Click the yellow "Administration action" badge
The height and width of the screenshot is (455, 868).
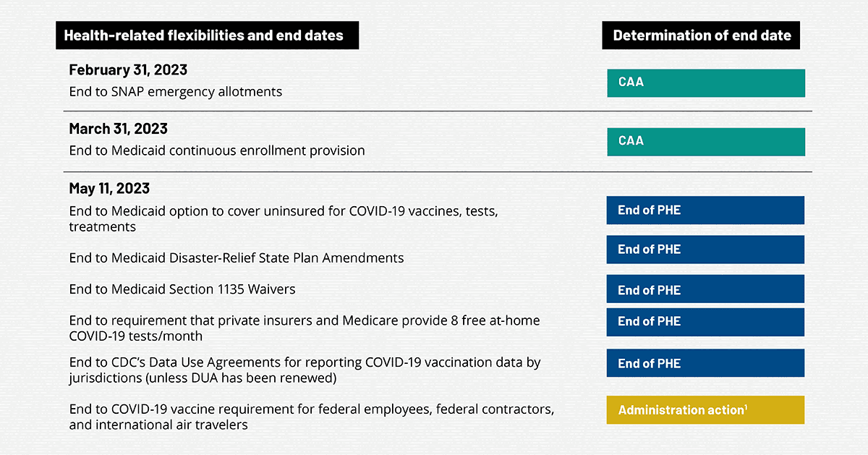click(x=705, y=410)
